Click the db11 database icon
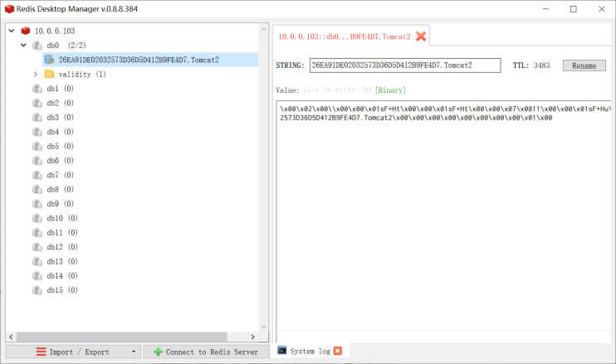Image resolution: width=616 pixels, height=364 pixels. pyautogui.click(x=37, y=233)
